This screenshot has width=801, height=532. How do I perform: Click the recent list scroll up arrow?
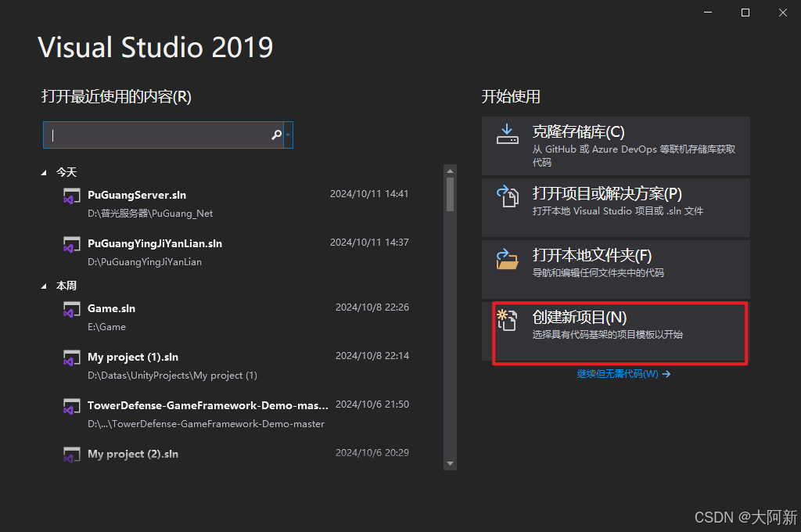click(450, 171)
